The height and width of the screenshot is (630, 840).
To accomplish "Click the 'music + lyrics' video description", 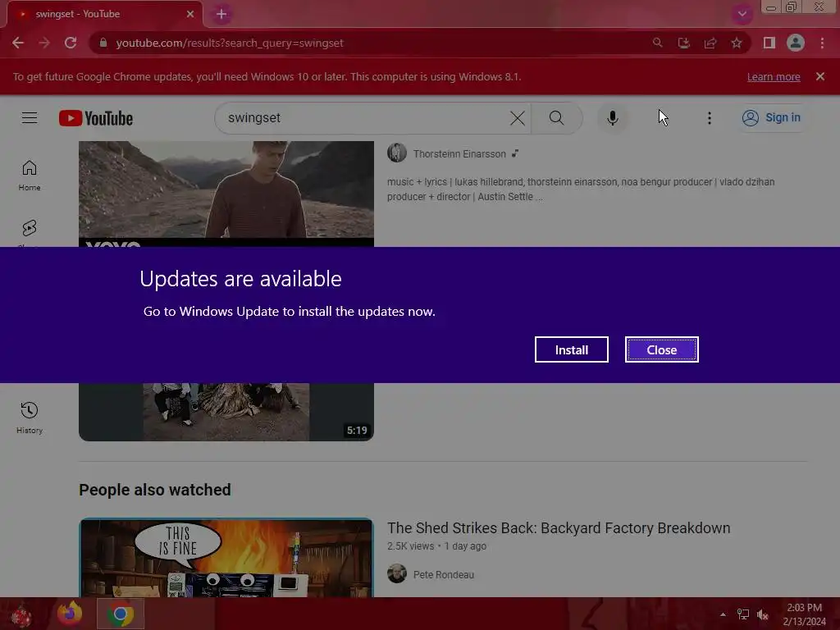I will point(581,189).
